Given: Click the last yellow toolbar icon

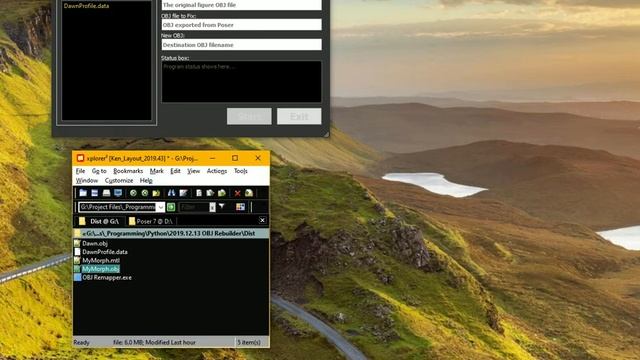Looking at the screenshot, I should (x=249, y=193).
